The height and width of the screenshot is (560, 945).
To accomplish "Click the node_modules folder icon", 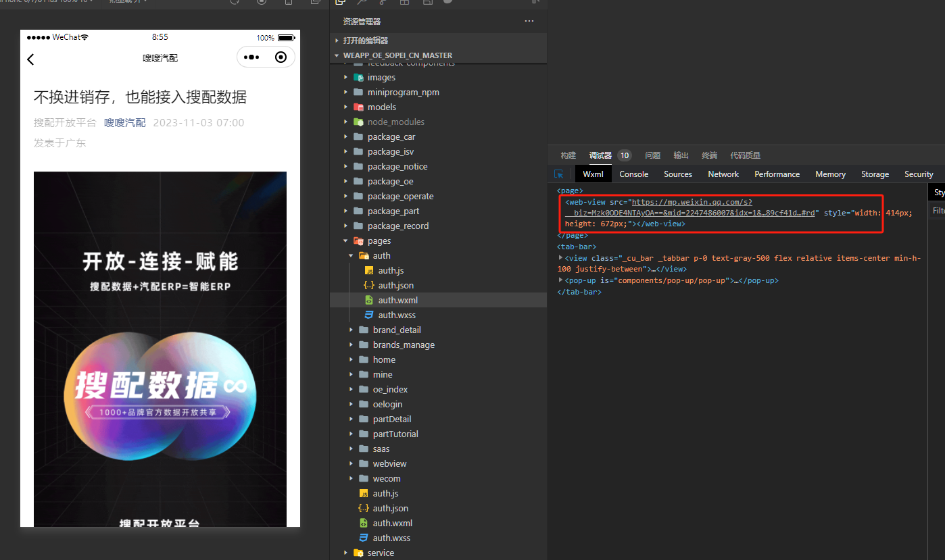I will (358, 122).
